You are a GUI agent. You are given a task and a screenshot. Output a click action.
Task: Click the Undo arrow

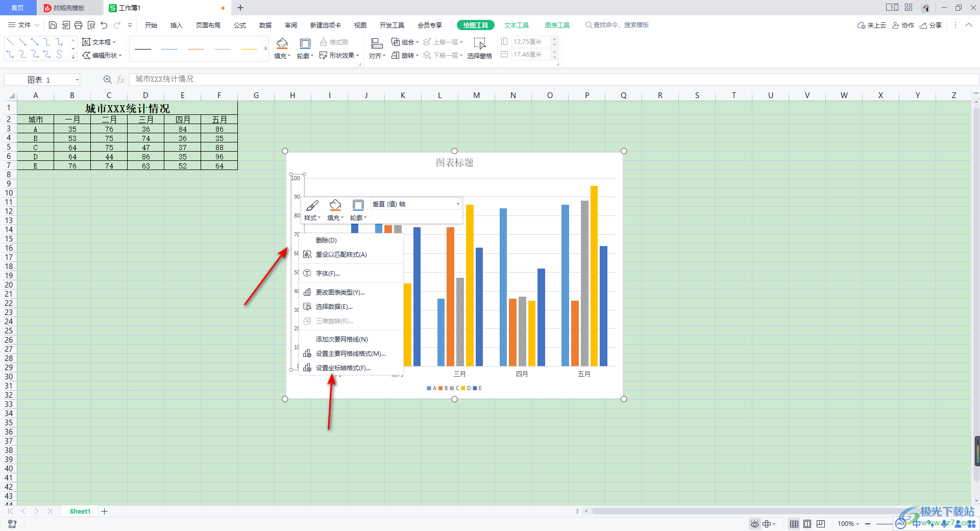[104, 25]
